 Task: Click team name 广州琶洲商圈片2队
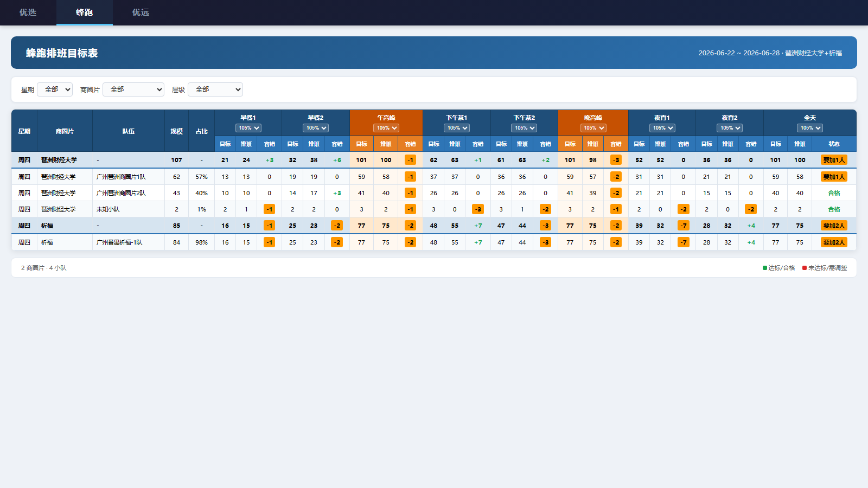coord(121,193)
